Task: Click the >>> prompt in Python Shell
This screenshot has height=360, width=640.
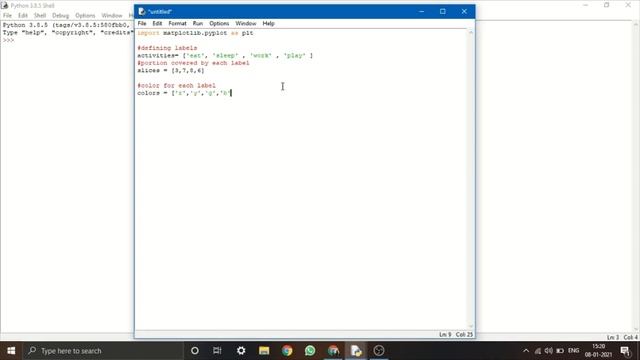Action: (8, 40)
